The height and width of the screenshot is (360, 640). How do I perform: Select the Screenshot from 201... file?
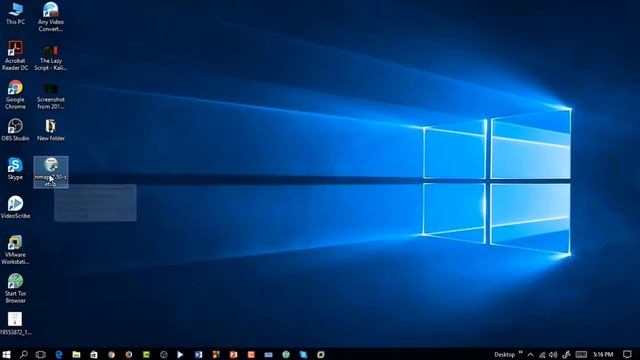click(x=51, y=96)
